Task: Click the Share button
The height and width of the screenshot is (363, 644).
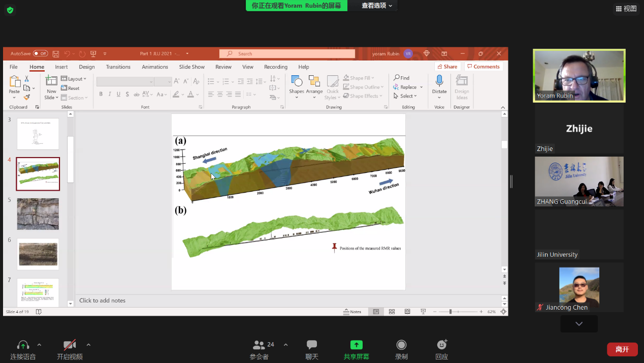Action: [446, 67]
